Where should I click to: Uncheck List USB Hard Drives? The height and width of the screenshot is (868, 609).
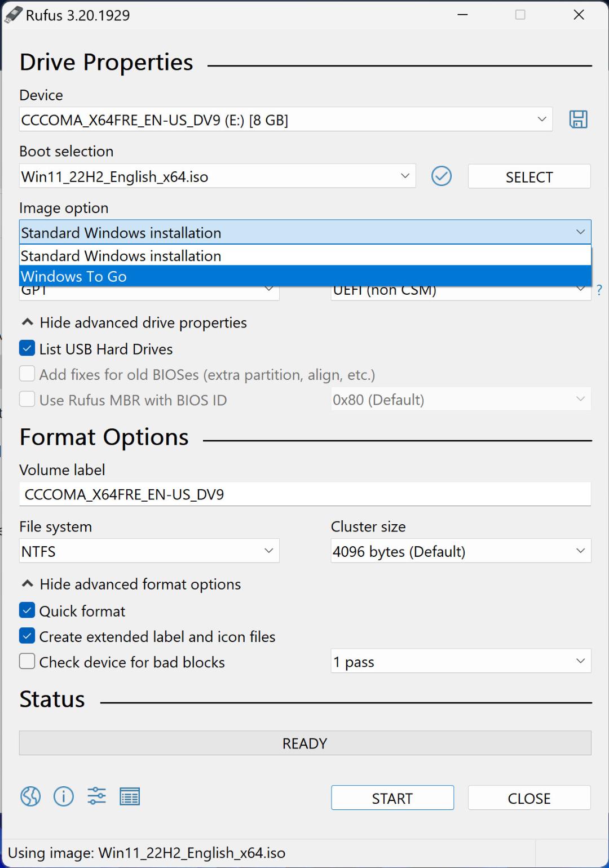pos(27,348)
